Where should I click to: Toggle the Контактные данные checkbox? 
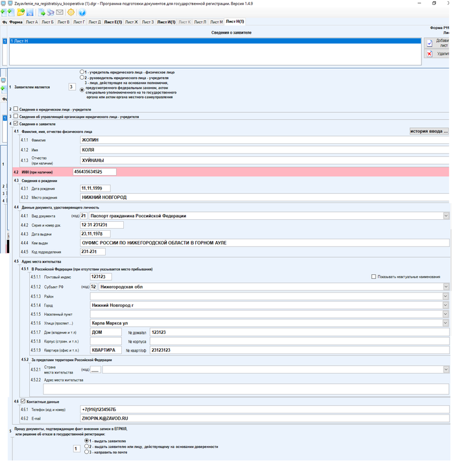coord(16,401)
